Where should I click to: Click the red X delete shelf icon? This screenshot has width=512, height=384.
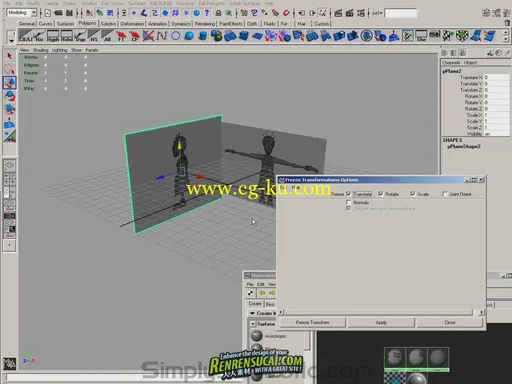(148, 35)
